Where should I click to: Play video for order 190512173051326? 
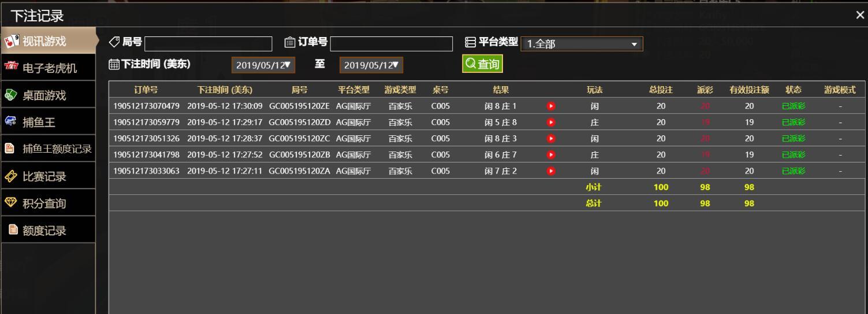[x=551, y=138]
